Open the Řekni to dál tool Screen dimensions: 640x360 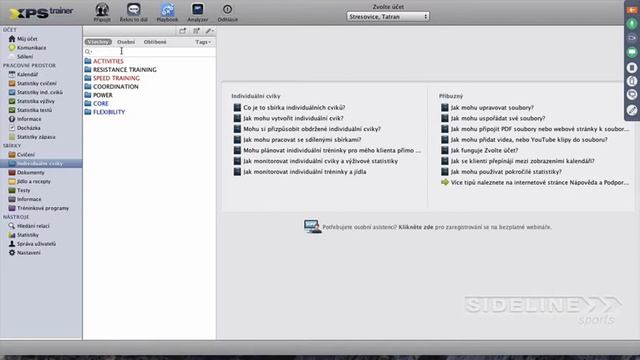pyautogui.click(x=133, y=12)
